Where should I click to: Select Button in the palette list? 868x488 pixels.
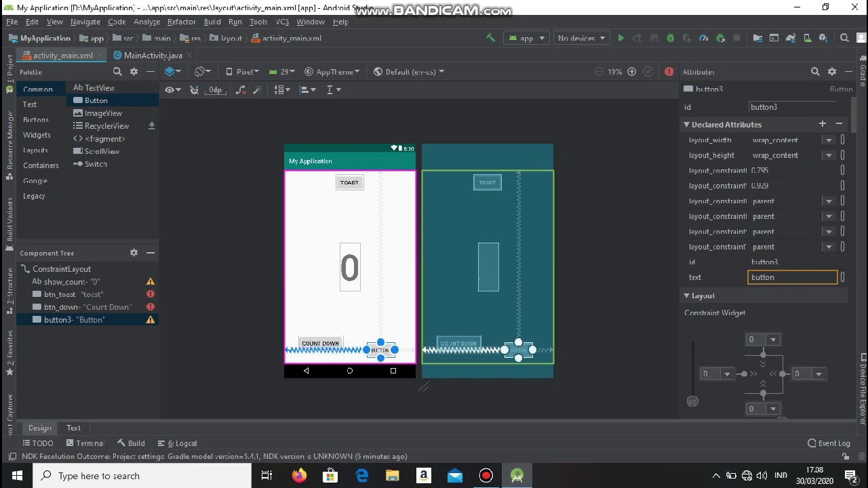(x=113, y=100)
